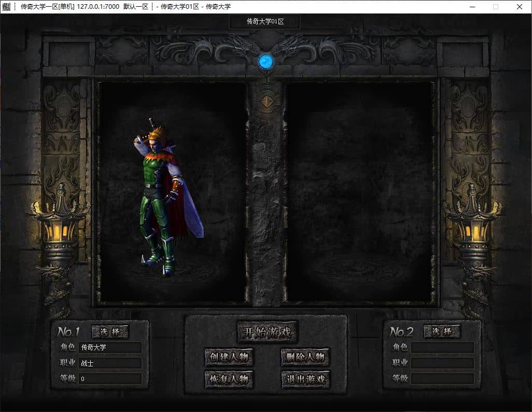Screen dimensions: 532x412
Task: Click 恢复人物 to restore a character
Action: click(229, 379)
